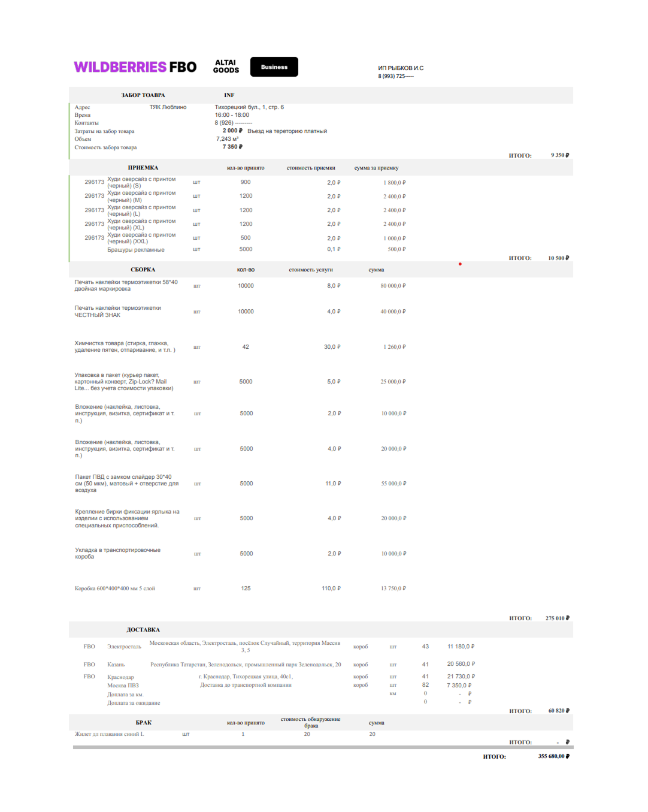
Task: Click the price 30,0 ₽
Action: click(332, 347)
